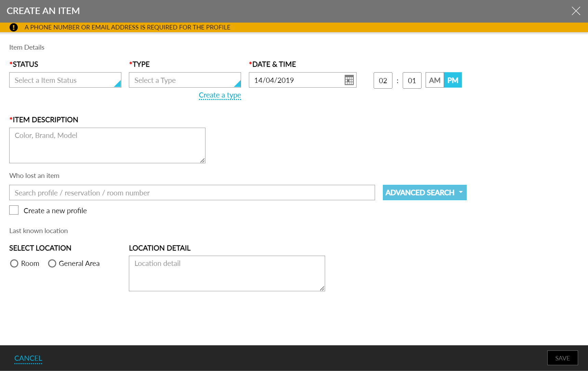588x371 pixels.
Task: Click the Cancel link at the bottom
Action: coord(28,358)
